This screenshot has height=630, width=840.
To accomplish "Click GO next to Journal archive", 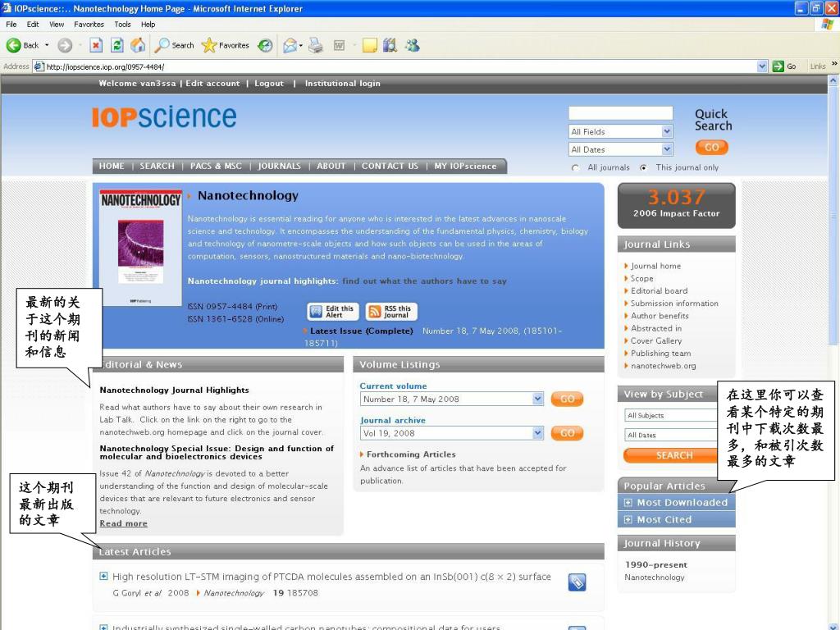I will click(567, 433).
